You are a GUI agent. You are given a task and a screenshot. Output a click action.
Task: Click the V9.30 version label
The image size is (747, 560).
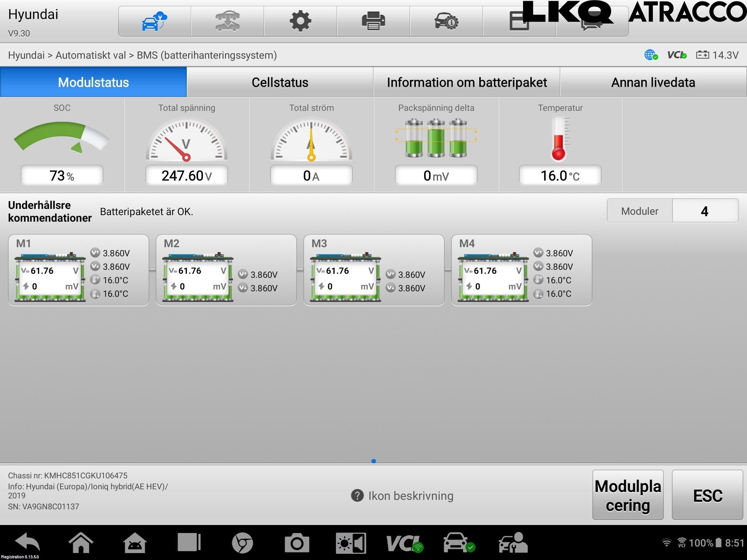[x=19, y=34]
